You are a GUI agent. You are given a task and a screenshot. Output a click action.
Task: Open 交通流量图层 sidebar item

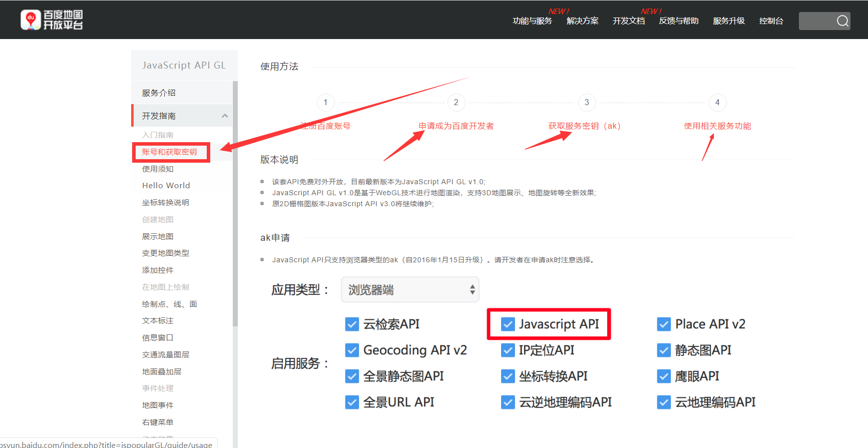coord(166,355)
